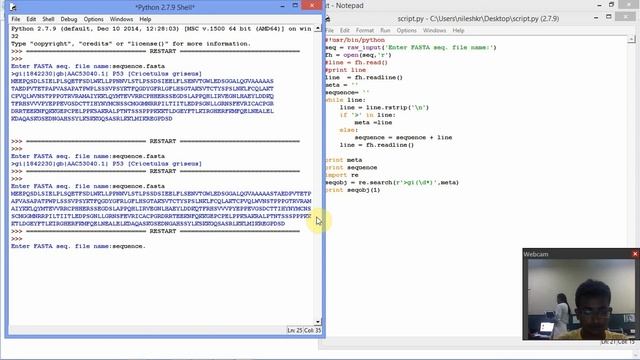Minimize the Notepad window
The height and width of the screenshot is (360, 640).
click(x=599, y=5)
